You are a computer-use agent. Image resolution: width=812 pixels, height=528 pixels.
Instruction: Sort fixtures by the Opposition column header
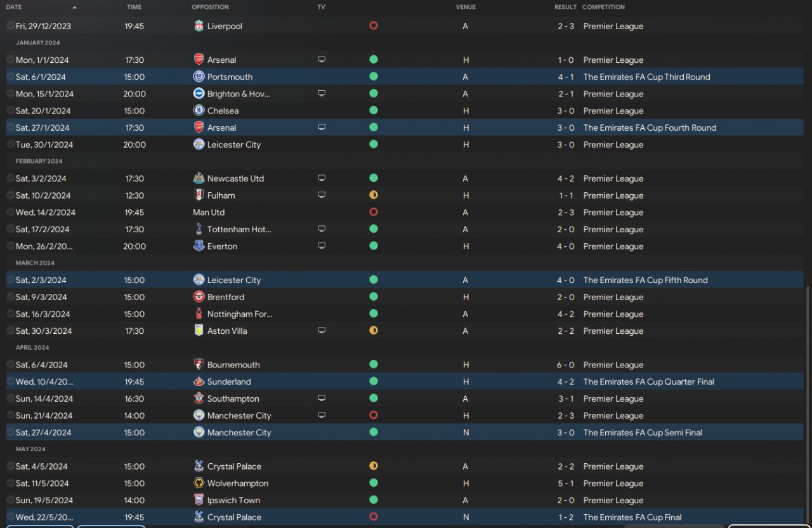coord(210,7)
